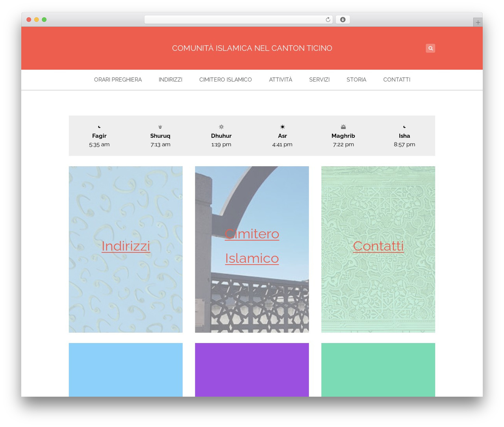The height and width of the screenshot is (427, 504).
Task: Click the Shuruq prayer label
Action: (160, 136)
